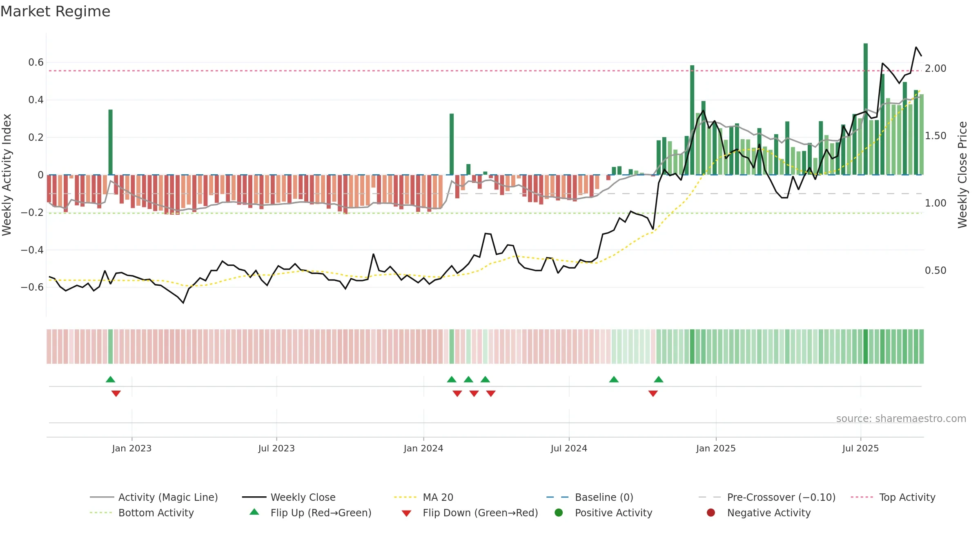Select the Flip Down marker near Oct 2024
980x551 pixels.
tap(653, 393)
